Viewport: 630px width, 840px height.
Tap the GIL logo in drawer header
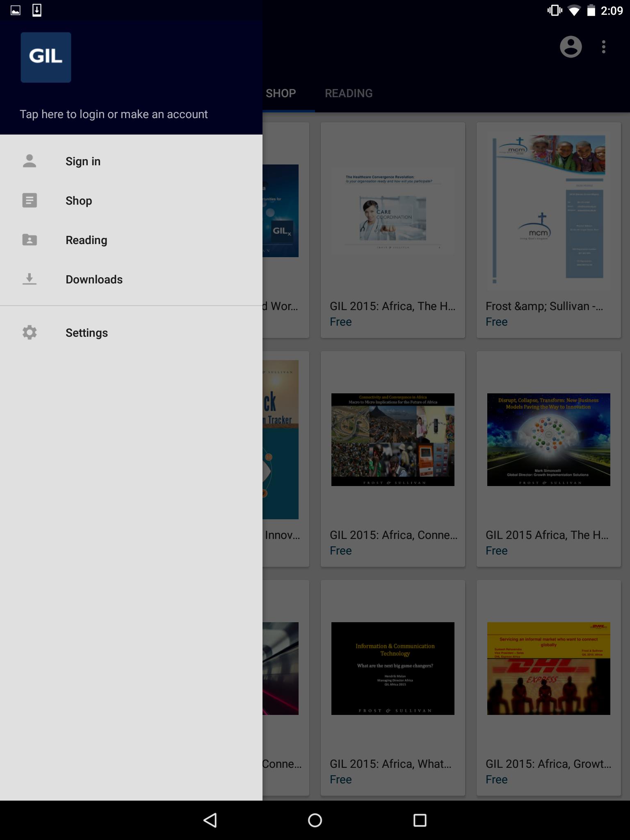46,57
